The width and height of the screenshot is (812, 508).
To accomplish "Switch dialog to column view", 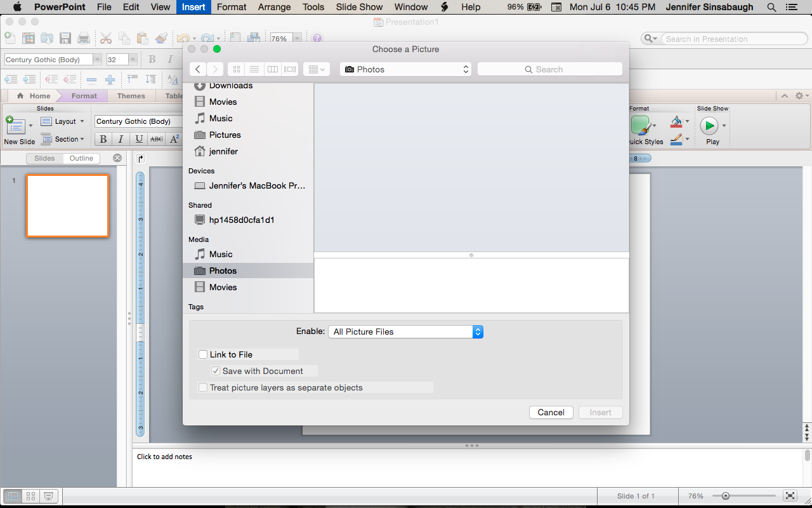I will [272, 69].
